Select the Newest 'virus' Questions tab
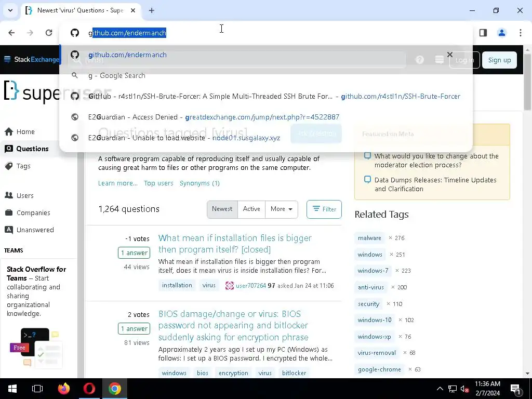Image resolution: width=532 pixels, height=399 pixels. click(81, 10)
